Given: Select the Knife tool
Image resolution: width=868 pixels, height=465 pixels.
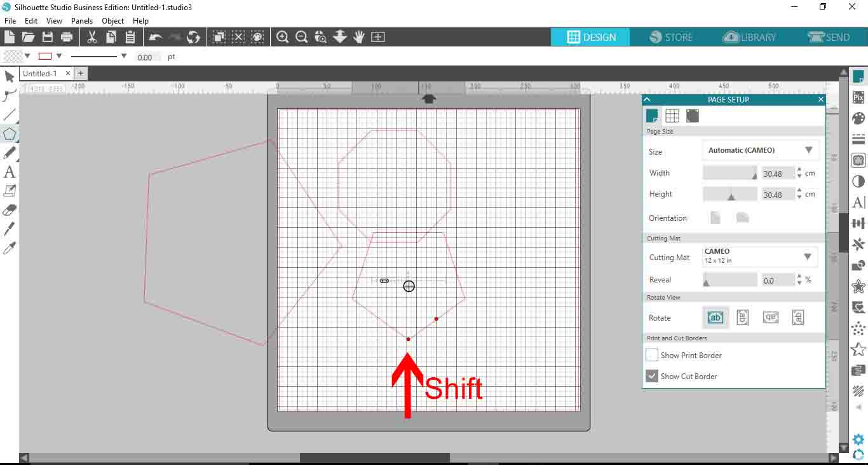Looking at the screenshot, I should (10, 228).
